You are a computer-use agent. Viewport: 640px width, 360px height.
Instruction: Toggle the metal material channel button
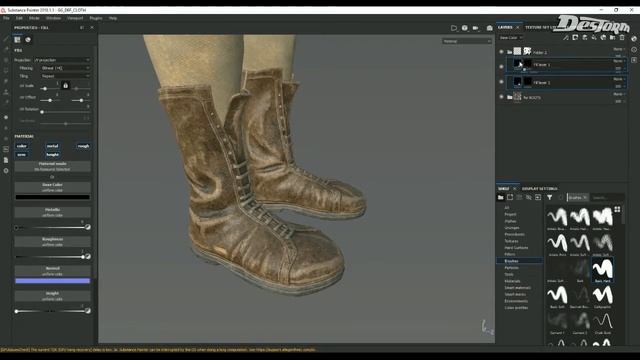pyautogui.click(x=53, y=146)
